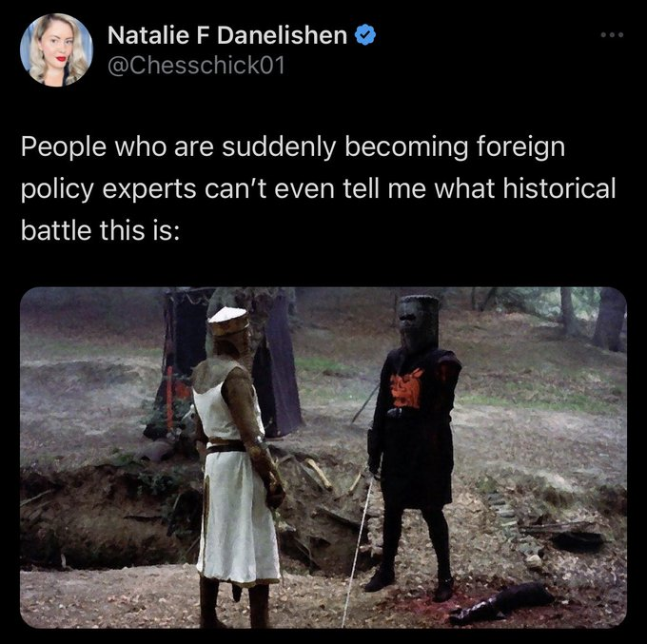Click the word "suddenly" in the tweet
Screen dimensions: 647x644
(x=280, y=146)
